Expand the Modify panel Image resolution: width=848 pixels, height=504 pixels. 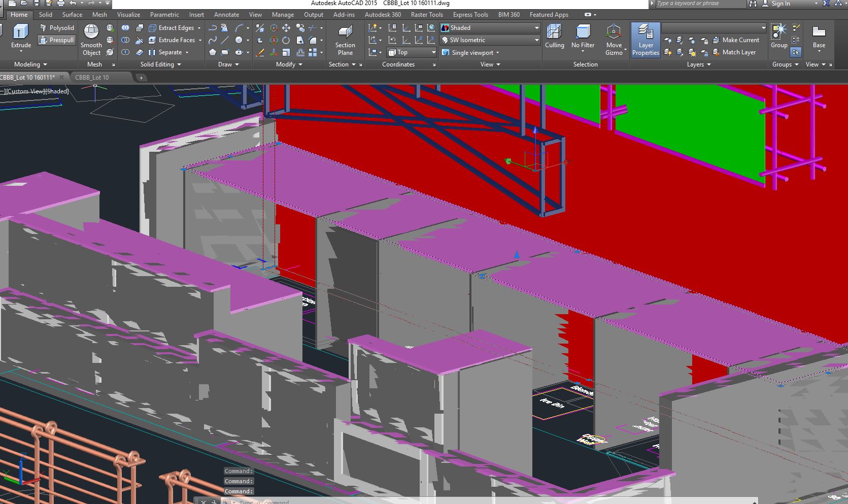pos(289,64)
